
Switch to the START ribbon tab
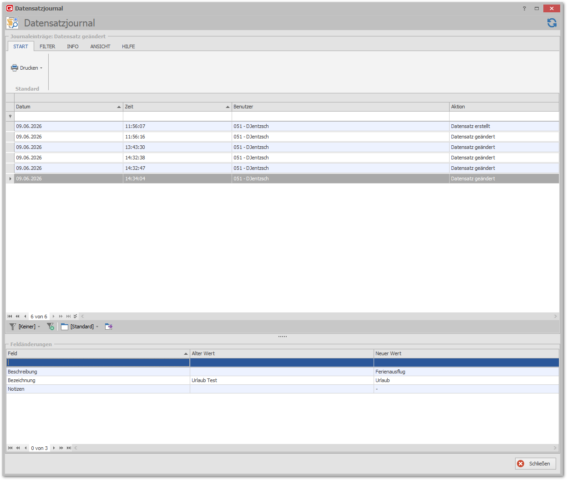20,46
